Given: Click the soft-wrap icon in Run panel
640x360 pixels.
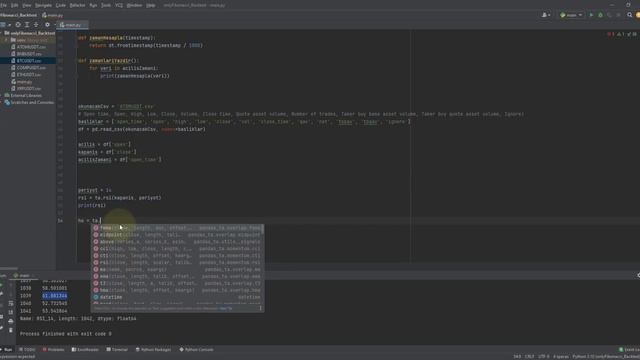Looking at the screenshot, I should [11, 304].
